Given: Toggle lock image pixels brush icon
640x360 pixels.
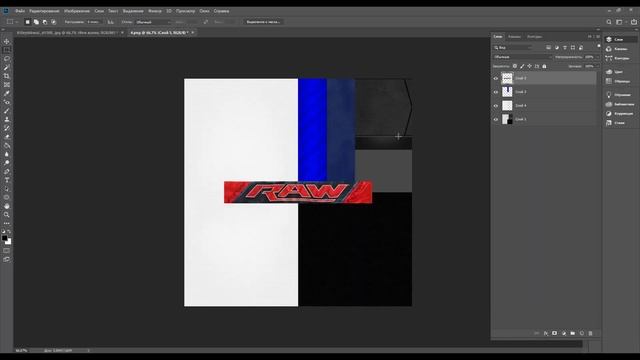Looking at the screenshot, I should pyautogui.click(x=522, y=66).
